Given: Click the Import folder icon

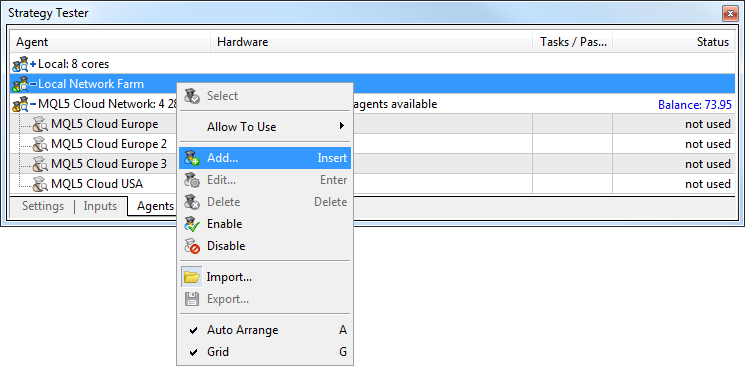Looking at the screenshot, I should [191, 277].
